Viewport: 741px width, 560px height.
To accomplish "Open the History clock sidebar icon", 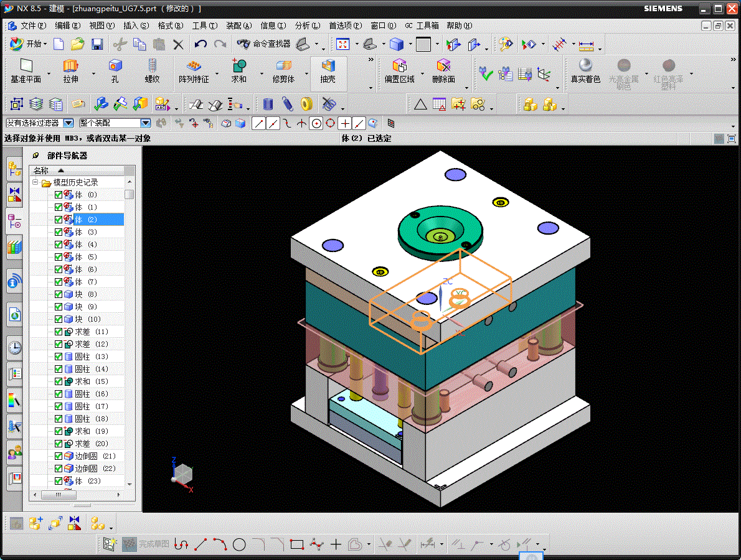I will tap(15, 348).
